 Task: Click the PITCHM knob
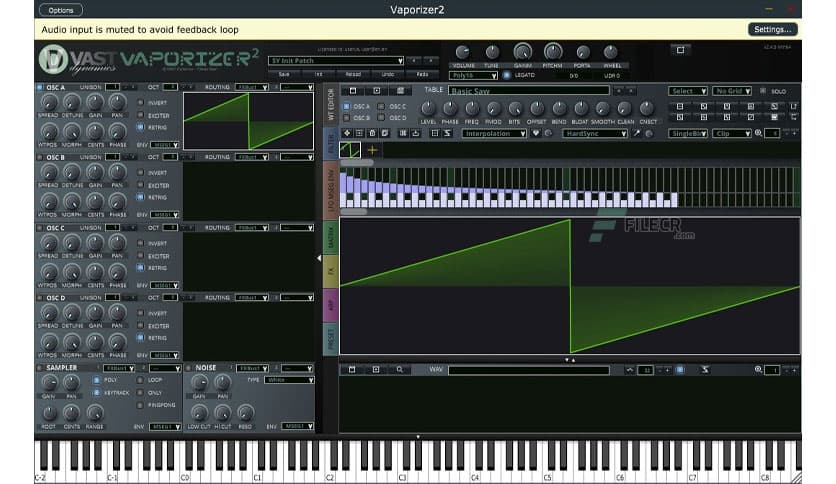(552, 52)
